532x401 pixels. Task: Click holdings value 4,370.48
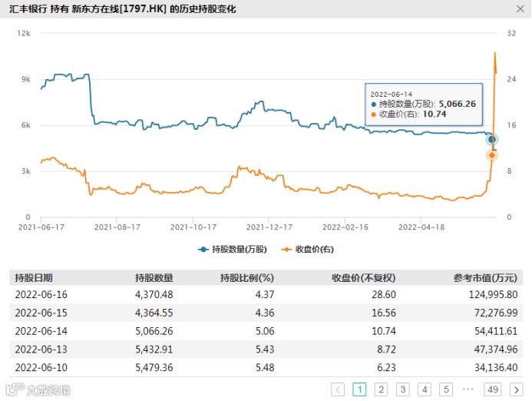(154, 294)
